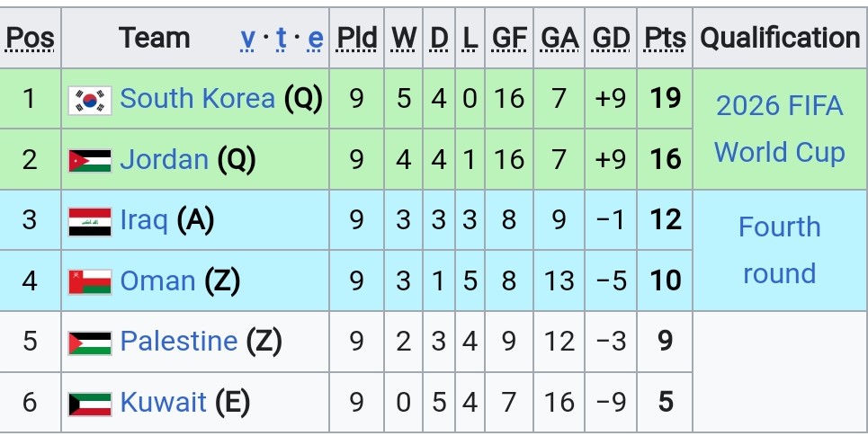
Task: Open the Jordan team link
Action: (x=164, y=160)
